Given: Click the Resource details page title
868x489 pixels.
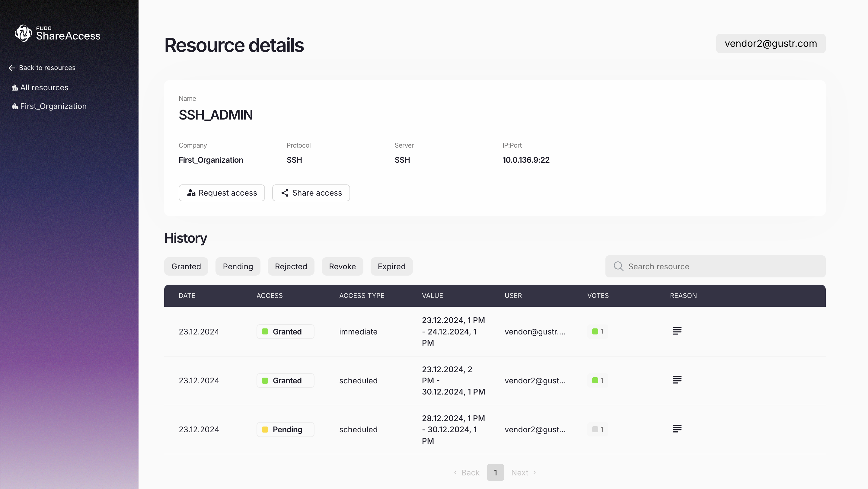Looking at the screenshot, I should click(x=234, y=45).
